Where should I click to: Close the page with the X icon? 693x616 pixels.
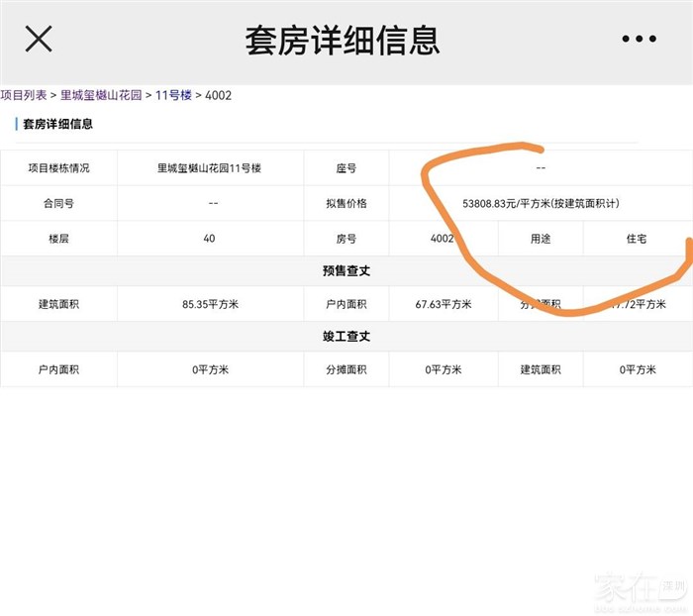(39, 40)
